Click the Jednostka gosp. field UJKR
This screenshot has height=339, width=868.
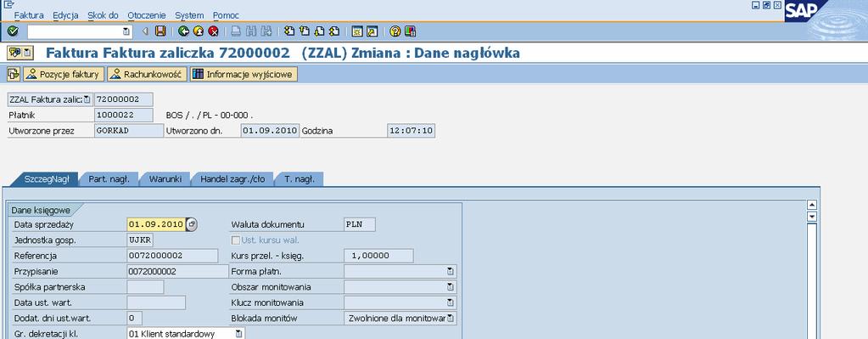pyautogui.click(x=141, y=240)
